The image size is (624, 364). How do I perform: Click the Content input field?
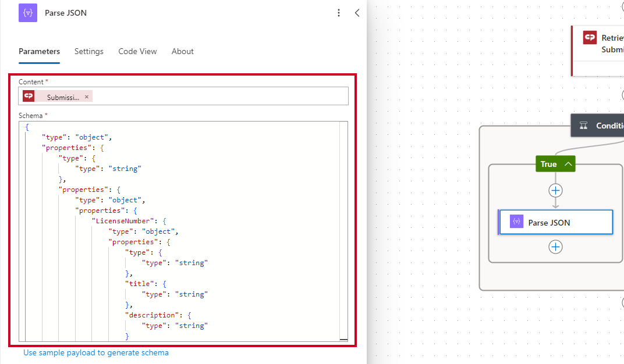click(x=183, y=96)
